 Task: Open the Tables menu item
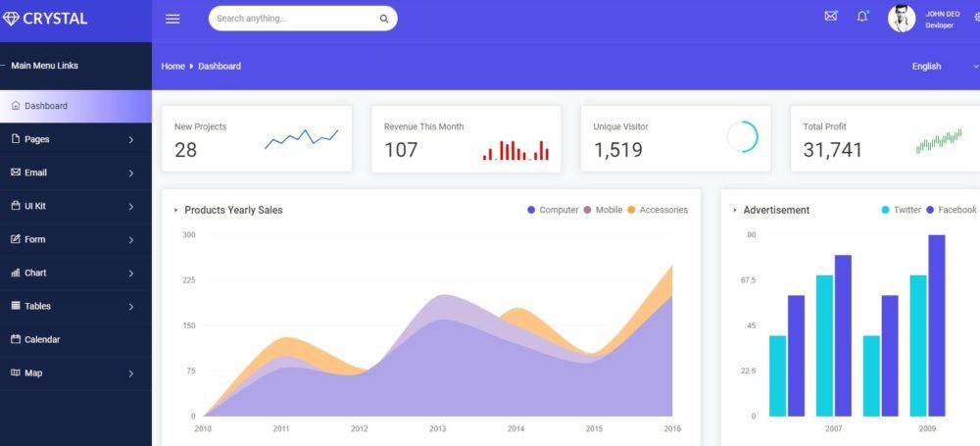(x=37, y=306)
